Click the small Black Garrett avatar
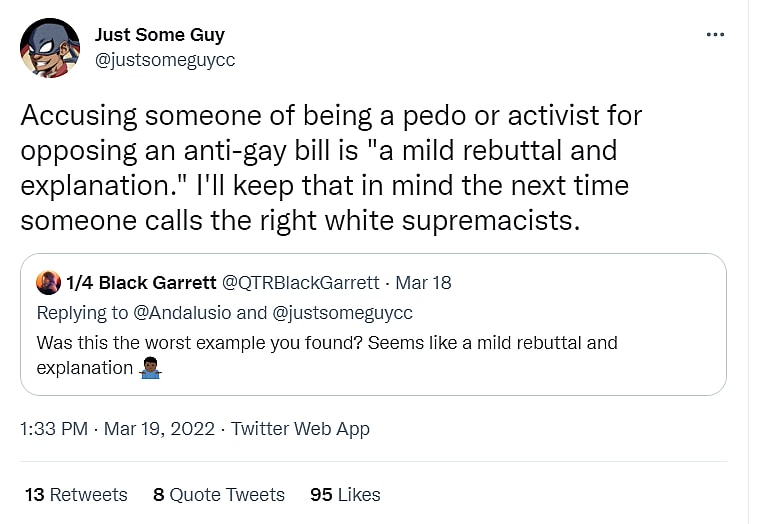 48,283
